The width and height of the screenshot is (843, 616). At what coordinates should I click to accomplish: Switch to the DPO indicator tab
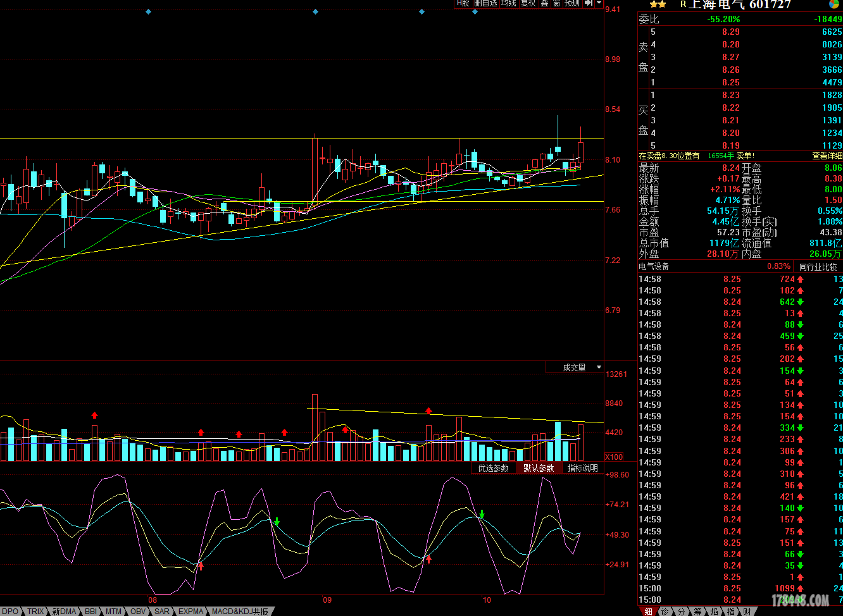11,612
